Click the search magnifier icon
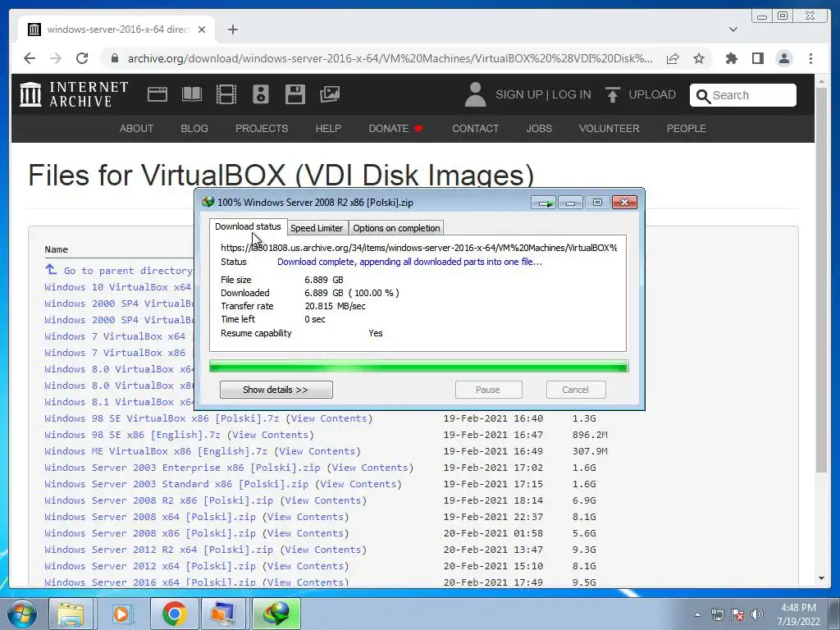Image resolution: width=840 pixels, height=630 pixels. 703,95
